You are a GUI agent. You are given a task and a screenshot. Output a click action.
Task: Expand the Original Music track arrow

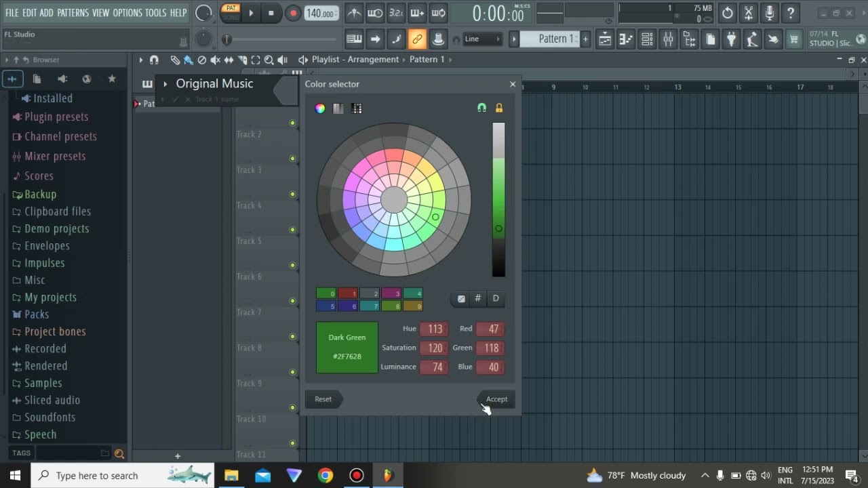(165, 84)
